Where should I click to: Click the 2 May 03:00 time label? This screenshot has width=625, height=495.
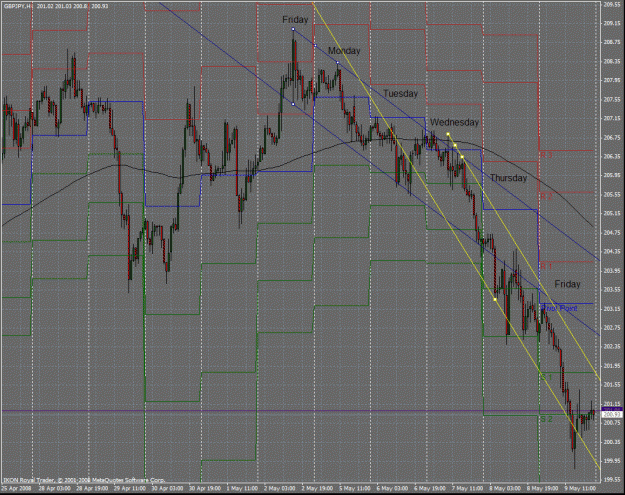point(279,488)
